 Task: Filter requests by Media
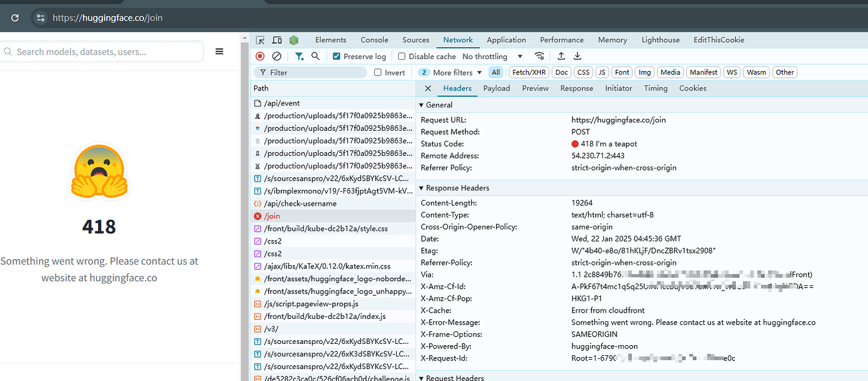670,72
